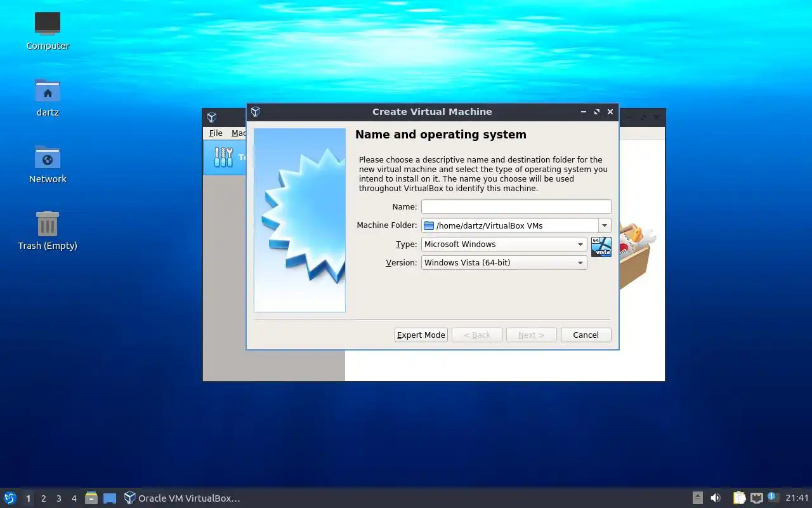Image resolution: width=812 pixels, height=508 pixels.
Task: Switch to workspace 4
Action: tap(74, 498)
